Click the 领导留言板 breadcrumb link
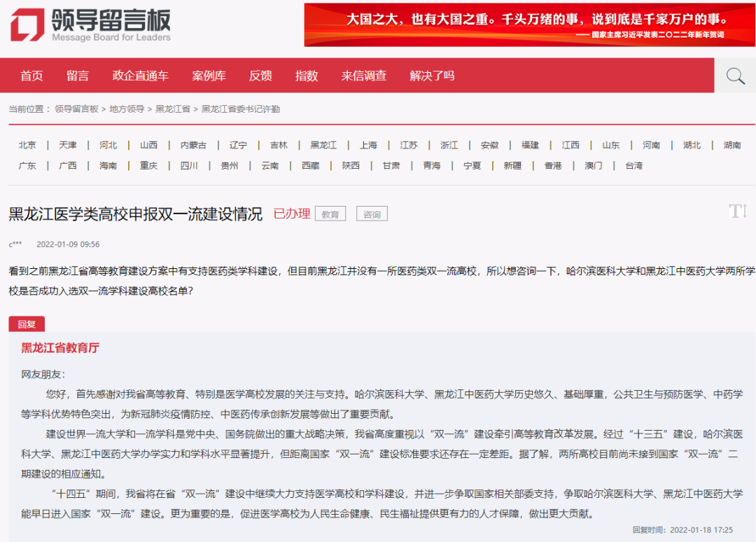 (76, 109)
